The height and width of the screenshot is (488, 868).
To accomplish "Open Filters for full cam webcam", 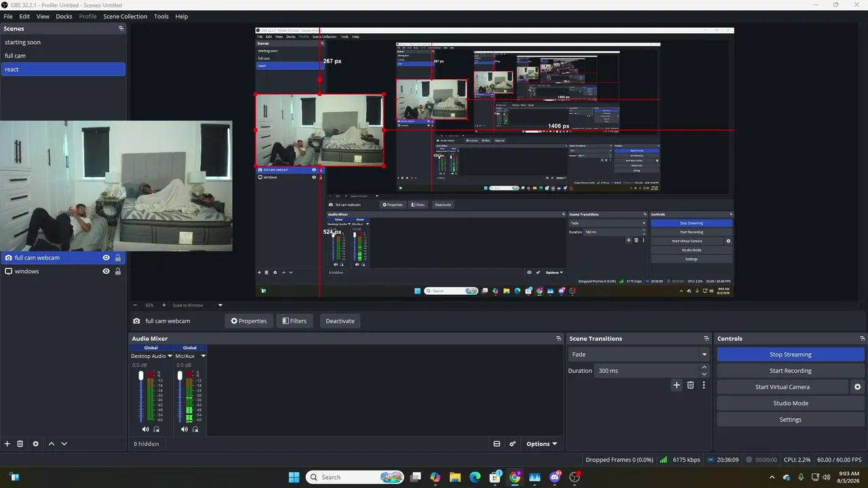I will (294, 321).
